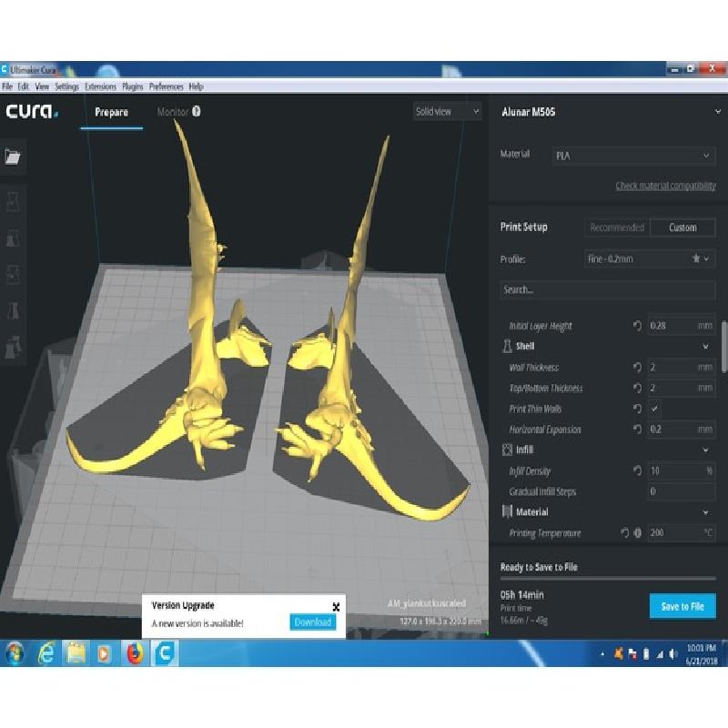This screenshot has width=728, height=728.
Task: Click the Printing Temperature inherited-value icon
Action: coord(638,532)
